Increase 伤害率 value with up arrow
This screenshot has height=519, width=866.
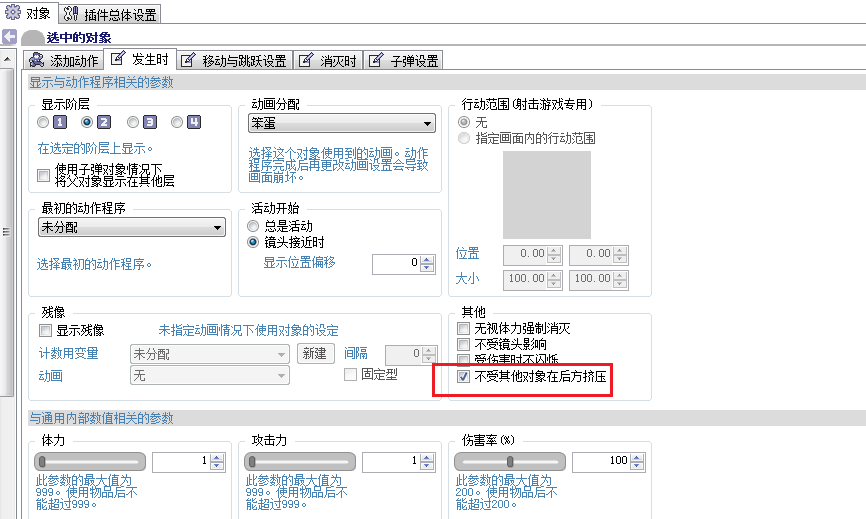pyautogui.click(x=637, y=458)
